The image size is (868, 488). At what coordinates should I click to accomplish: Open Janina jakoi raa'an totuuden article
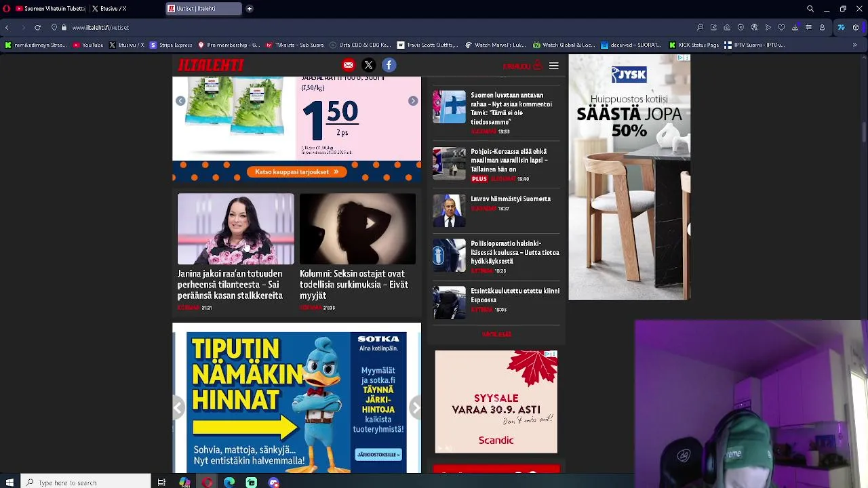(230, 285)
